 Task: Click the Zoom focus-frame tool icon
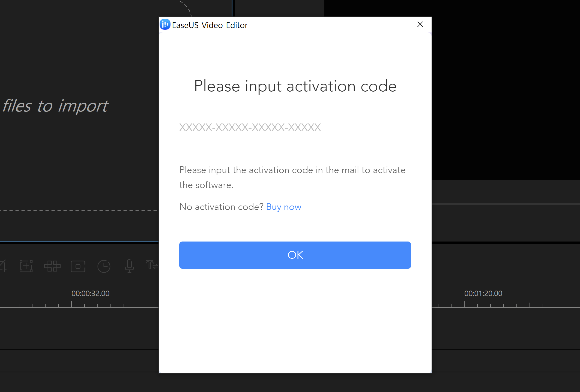[26, 266]
